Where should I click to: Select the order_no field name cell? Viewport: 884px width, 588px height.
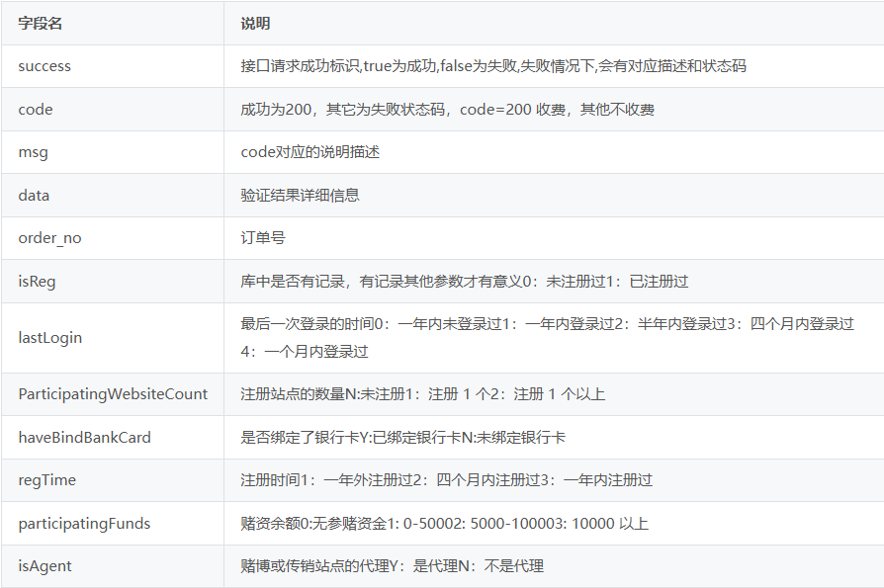click(47, 238)
